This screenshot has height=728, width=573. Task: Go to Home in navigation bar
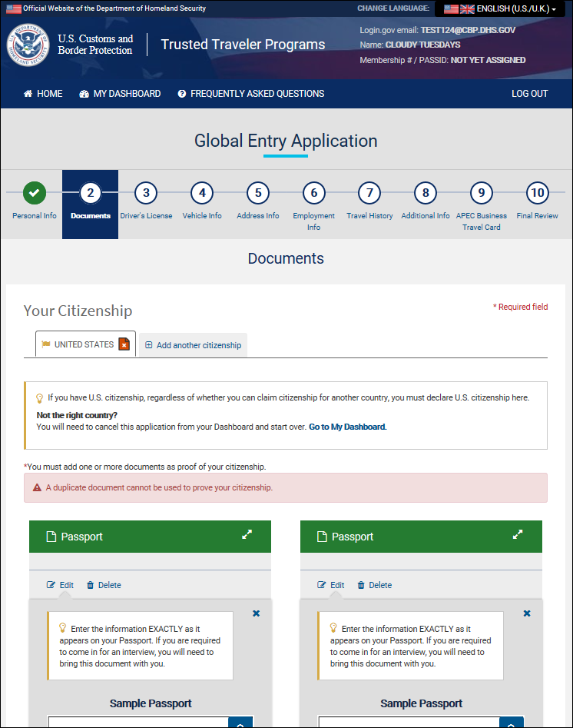coord(43,94)
